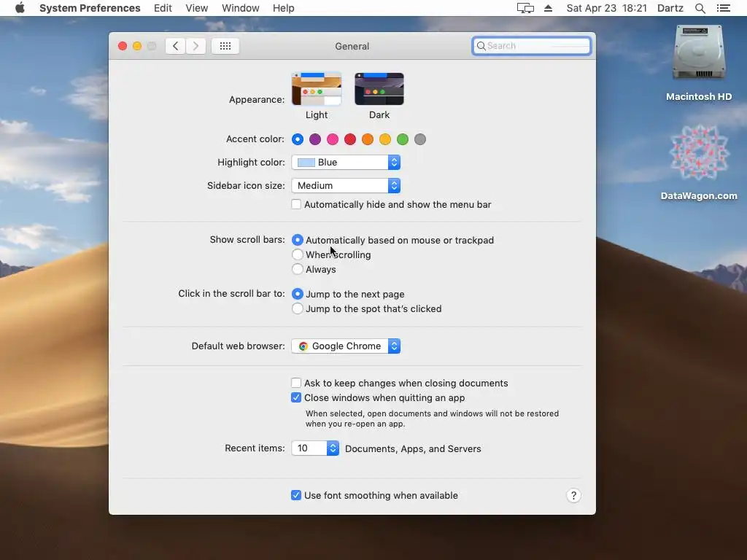Select red accent color
Image resolution: width=747 pixels, height=560 pixels.
click(x=350, y=139)
